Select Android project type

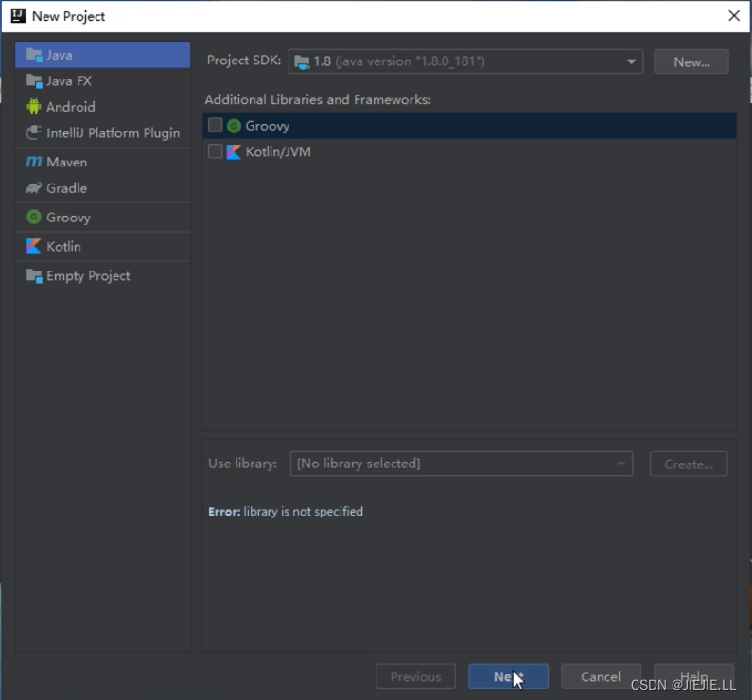(103, 107)
